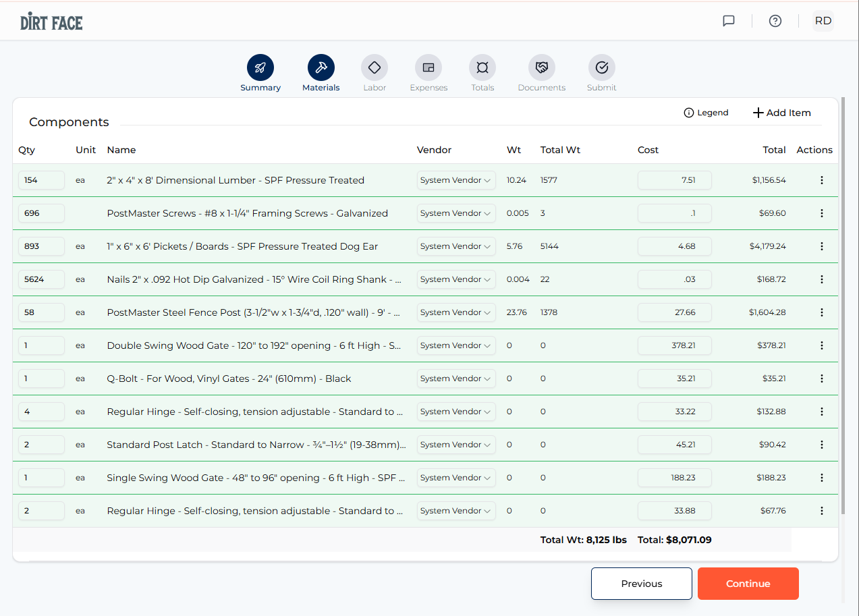Image resolution: width=859 pixels, height=616 pixels.
Task: Expand vendor dropdown for PostMaster Screws
Action: coord(456,213)
